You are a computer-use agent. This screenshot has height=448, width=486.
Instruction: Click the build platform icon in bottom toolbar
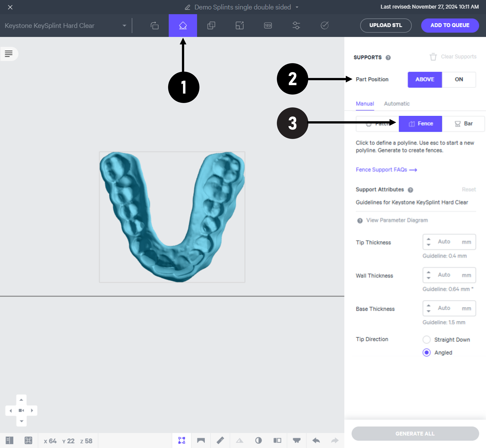click(x=297, y=441)
